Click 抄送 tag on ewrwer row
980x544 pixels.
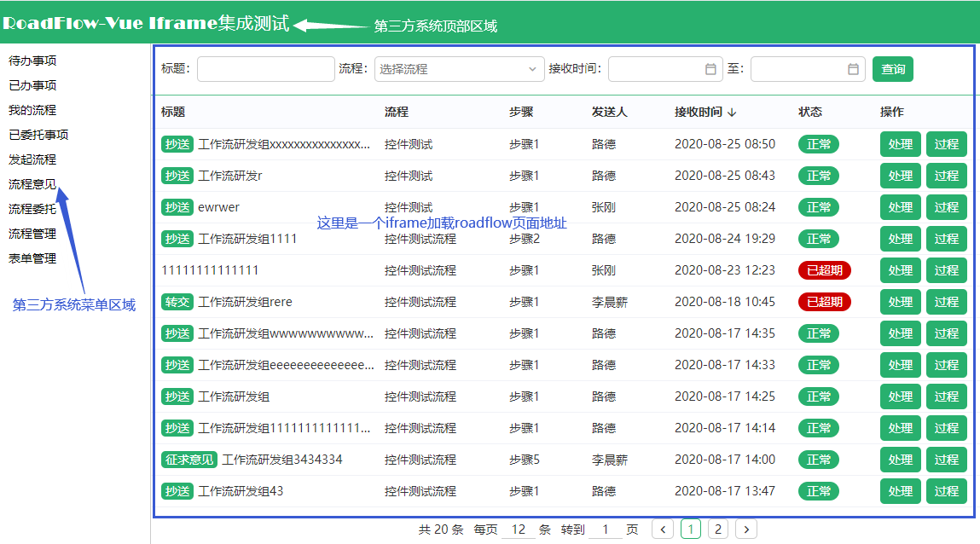[x=177, y=207]
